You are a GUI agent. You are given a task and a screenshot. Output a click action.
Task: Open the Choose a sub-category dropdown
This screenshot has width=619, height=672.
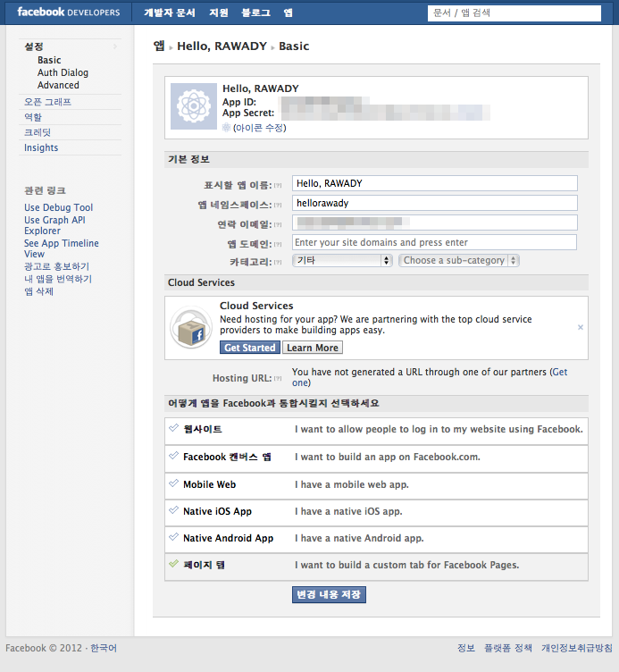click(459, 261)
